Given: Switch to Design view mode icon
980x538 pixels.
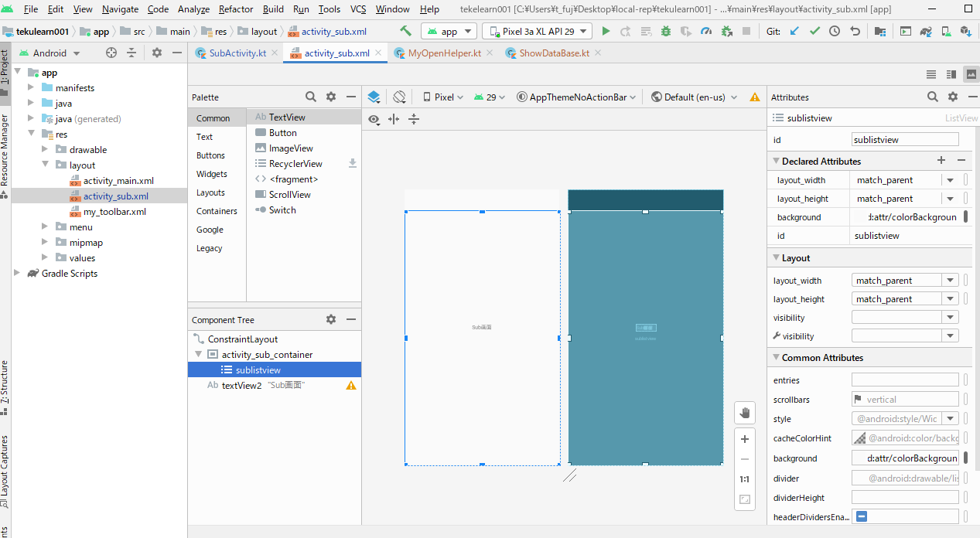Looking at the screenshot, I should [971, 74].
